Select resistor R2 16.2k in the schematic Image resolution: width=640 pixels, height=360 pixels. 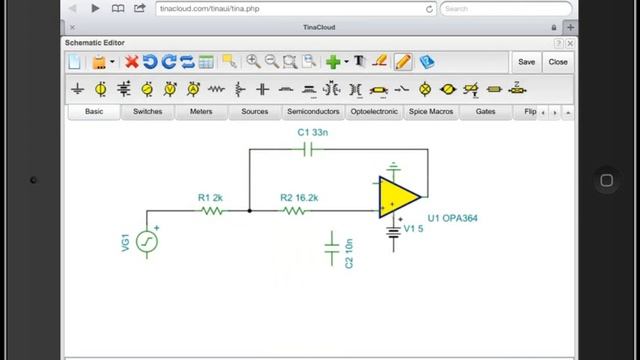pos(294,211)
